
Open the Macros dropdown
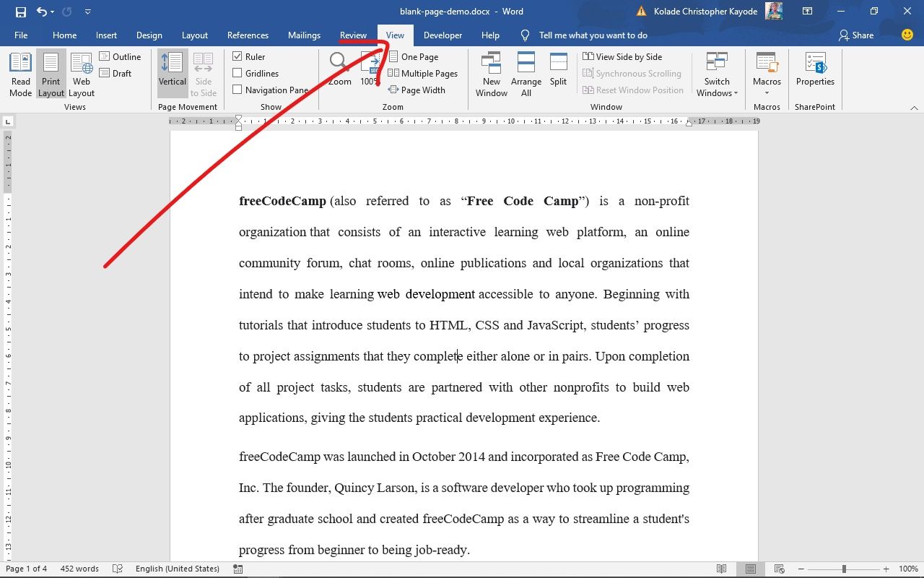pos(766,72)
